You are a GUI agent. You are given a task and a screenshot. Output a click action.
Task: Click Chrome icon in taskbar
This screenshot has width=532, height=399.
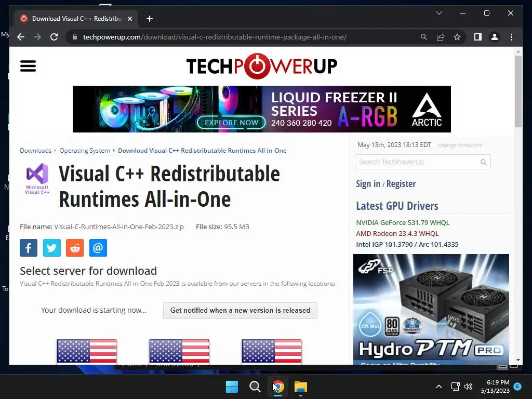point(278,387)
